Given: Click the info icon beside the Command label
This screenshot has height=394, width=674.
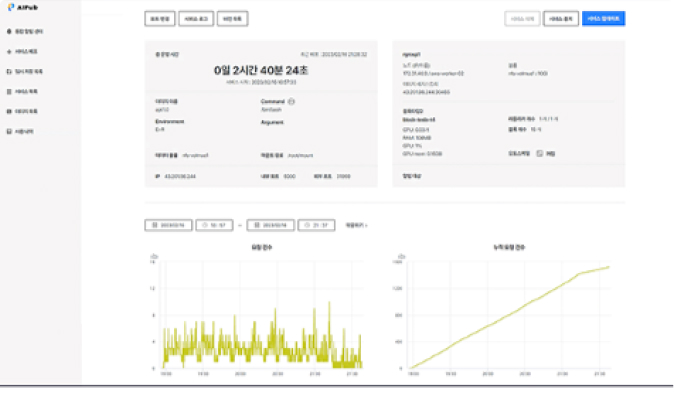Looking at the screenshot, I should (x=291, y=101).
